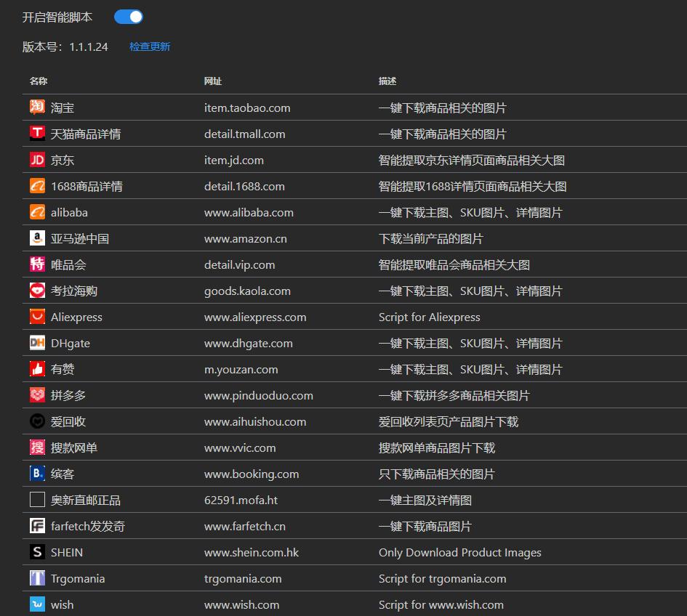Click the www.aliexpress.com address text
The width and height of the screenshot is (687, 616).
coord(255,317)
